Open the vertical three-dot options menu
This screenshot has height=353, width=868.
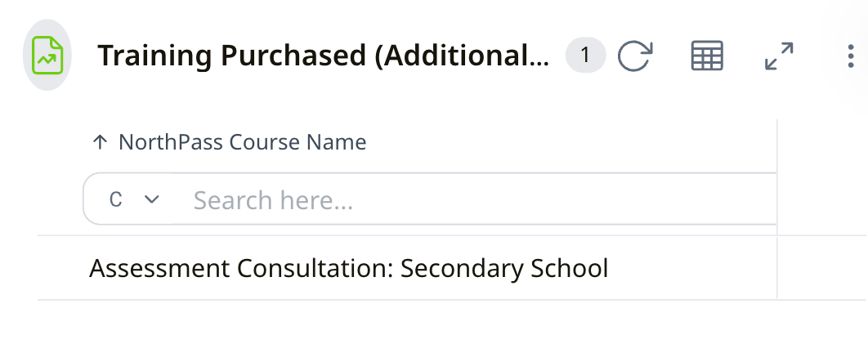coord(852,56)
